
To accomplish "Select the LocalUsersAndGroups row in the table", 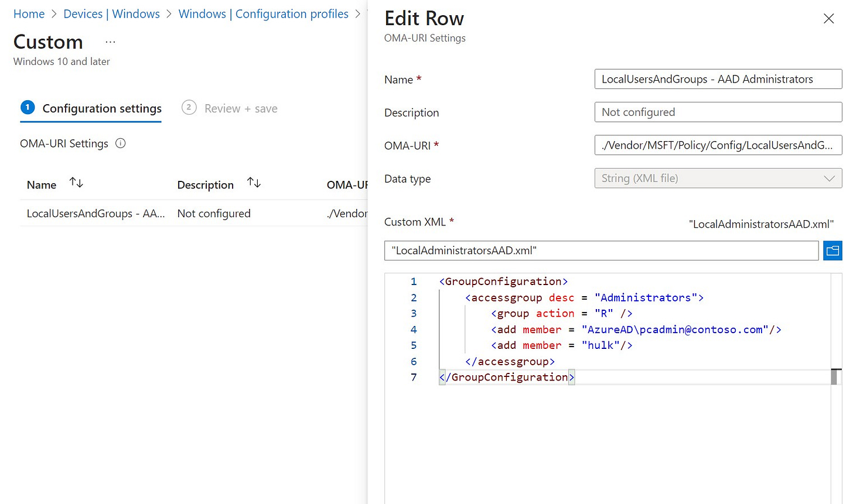I will (95, 213).
